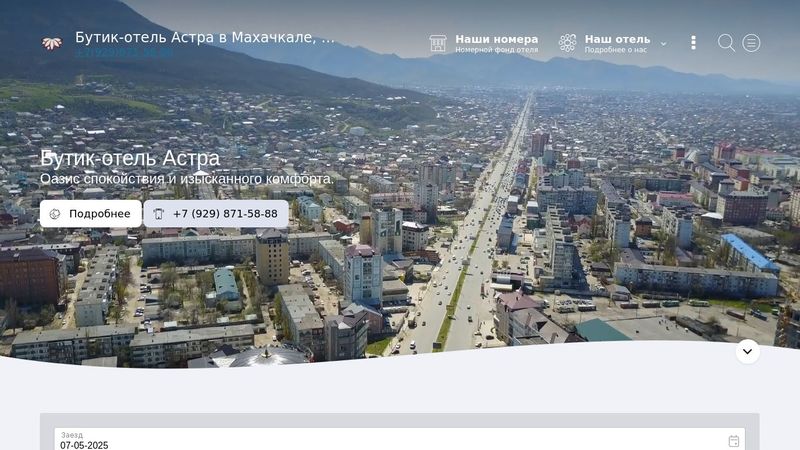Call via the +7 (929) 871-58-88 button
This screenshot has height=450, width=800.
point(216,213)
